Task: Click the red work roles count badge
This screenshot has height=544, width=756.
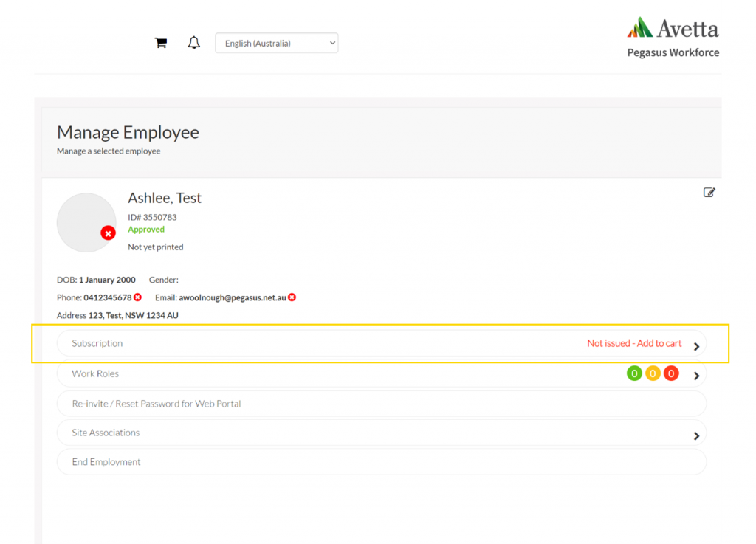Action: point(671,373)
